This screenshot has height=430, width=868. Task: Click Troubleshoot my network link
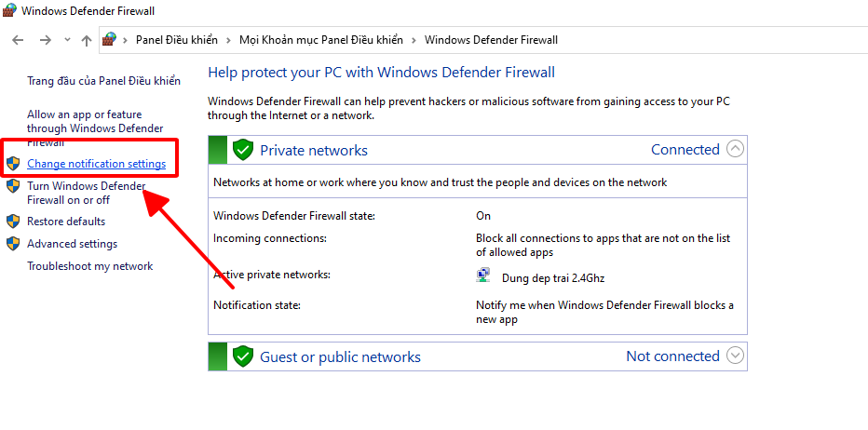point(89,266)
